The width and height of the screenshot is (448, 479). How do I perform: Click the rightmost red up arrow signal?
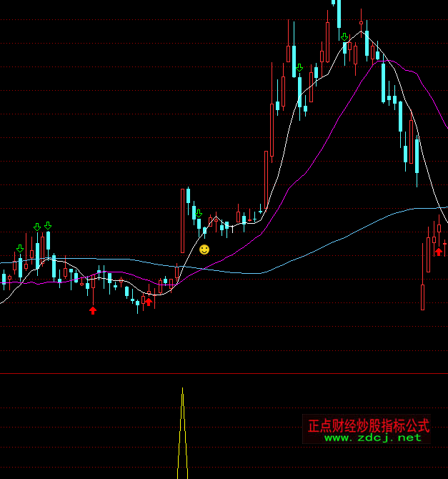pos(438,250)
